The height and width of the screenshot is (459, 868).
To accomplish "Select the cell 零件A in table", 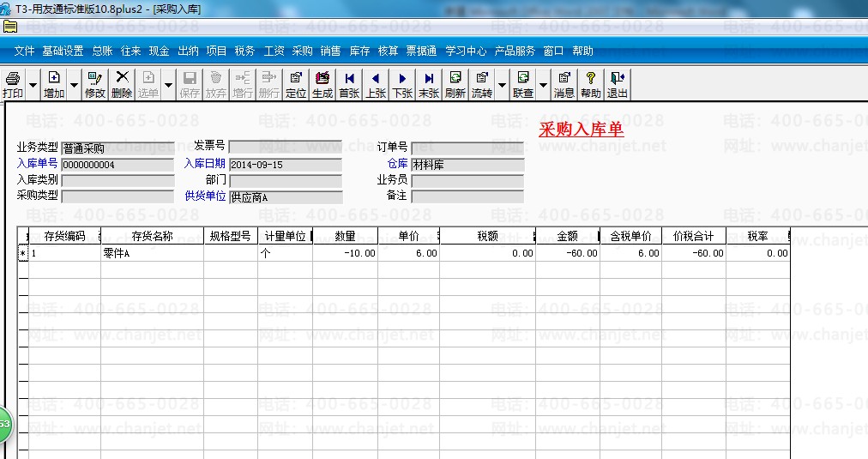I will 152,253.
